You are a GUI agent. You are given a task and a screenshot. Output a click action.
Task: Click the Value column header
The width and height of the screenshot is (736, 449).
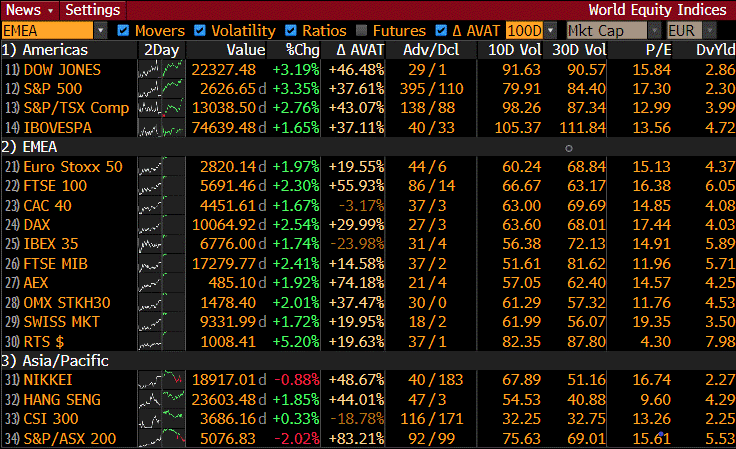pos(246,50)
